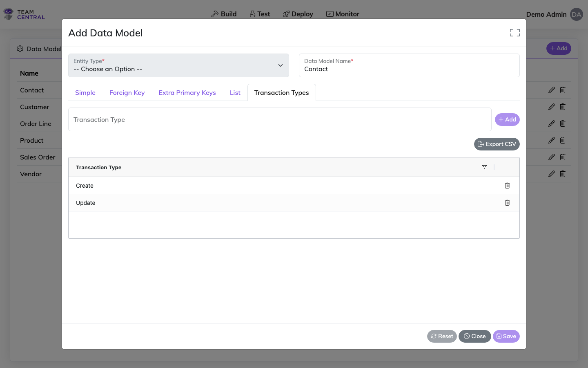Click the Export CSV button
The width and height of the screenshot is (588, 368).
pyautogui.click(x=497, y=144)
